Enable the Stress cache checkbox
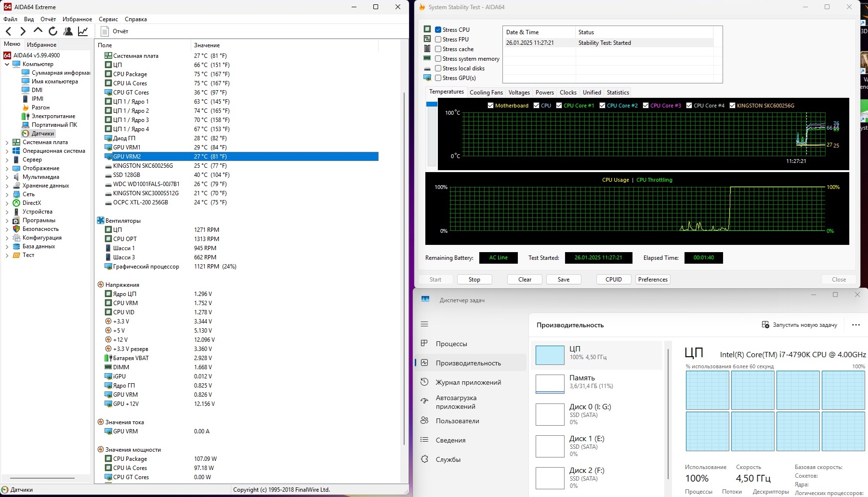Screen dimensions: 868x497 coord(438,49)
